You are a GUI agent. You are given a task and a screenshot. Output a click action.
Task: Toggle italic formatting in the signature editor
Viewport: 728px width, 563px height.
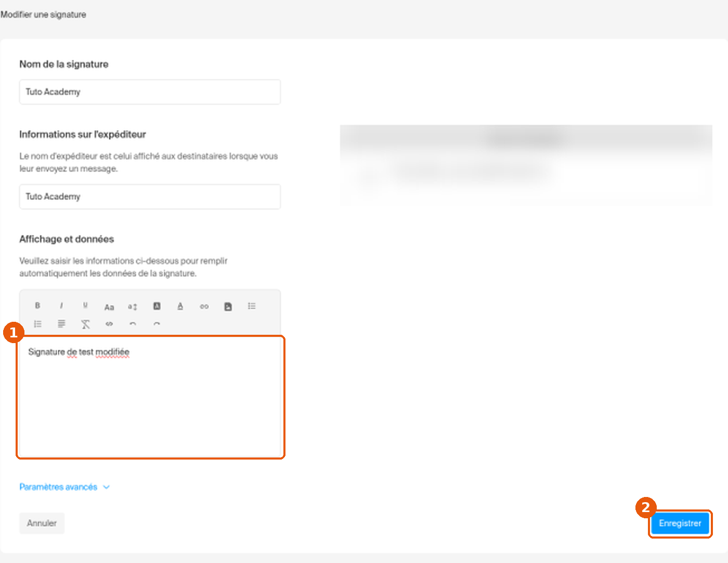click(61, 306)
